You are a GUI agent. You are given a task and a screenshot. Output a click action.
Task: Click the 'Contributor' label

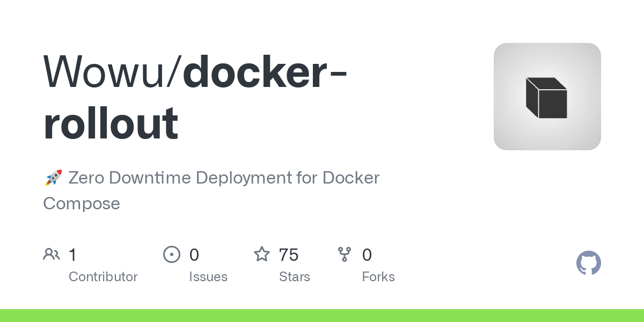point(103,277)
